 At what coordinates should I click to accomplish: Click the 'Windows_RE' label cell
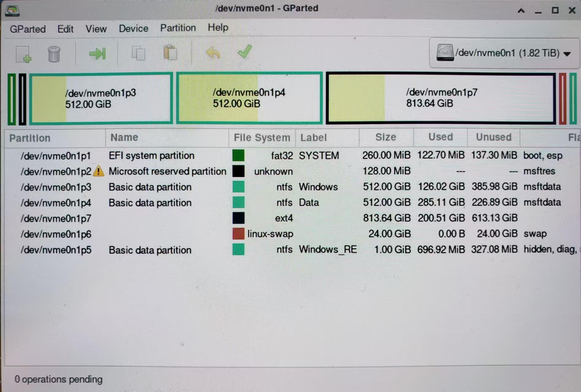click(328, 249)
